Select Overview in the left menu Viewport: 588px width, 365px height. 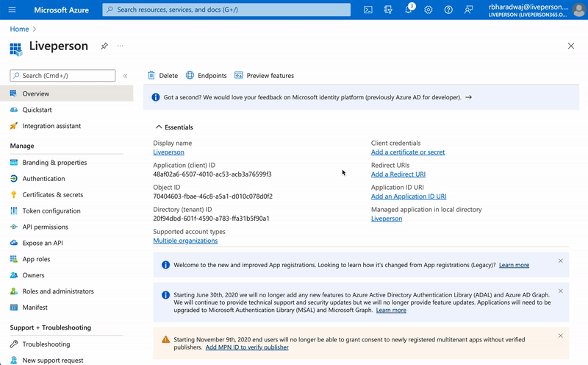(x=66, y=93)
